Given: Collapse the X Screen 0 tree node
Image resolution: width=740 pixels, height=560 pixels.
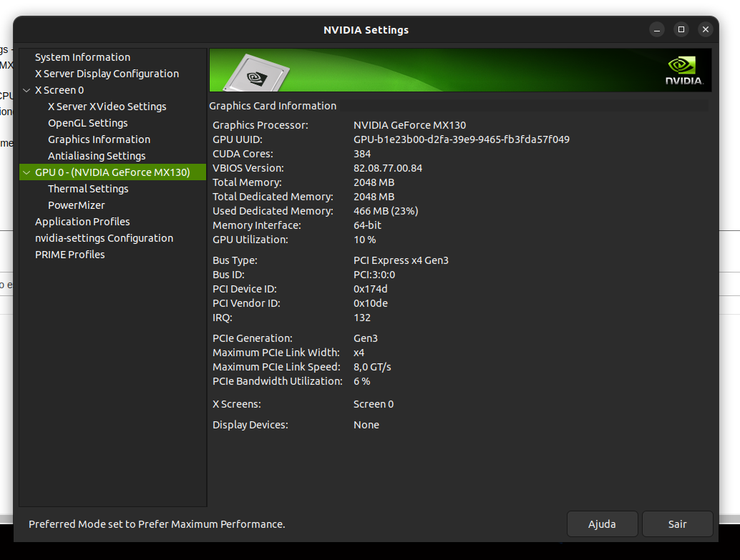Looking at the screenshot, I should click(x=26, y=90).
